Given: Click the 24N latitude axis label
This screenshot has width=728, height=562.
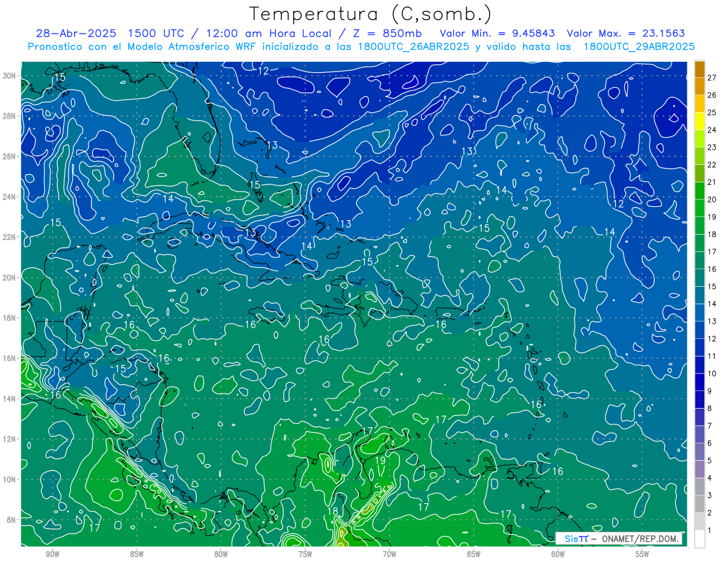Looking at the screenshot, I should click(x=9, y=197).
